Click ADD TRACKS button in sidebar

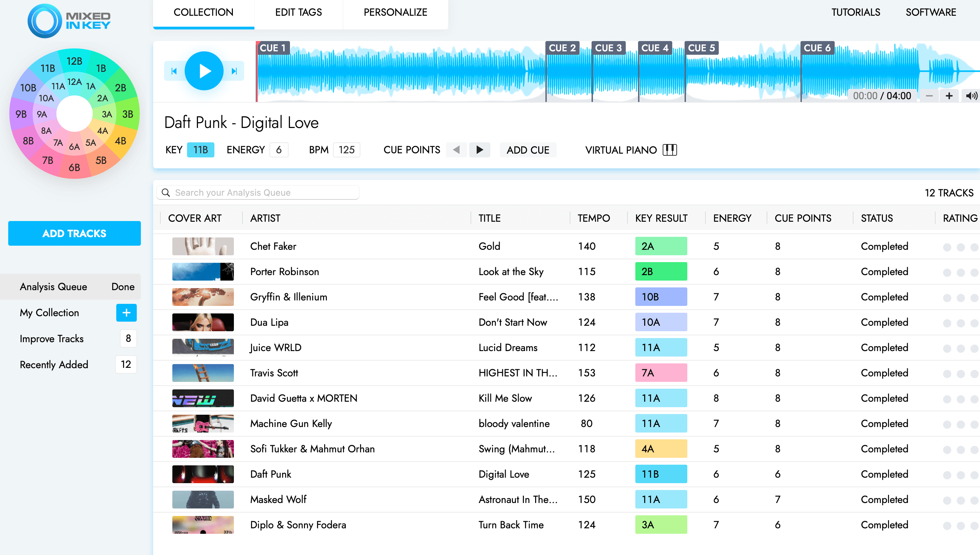pyautogui.click(x=75, y=234)
